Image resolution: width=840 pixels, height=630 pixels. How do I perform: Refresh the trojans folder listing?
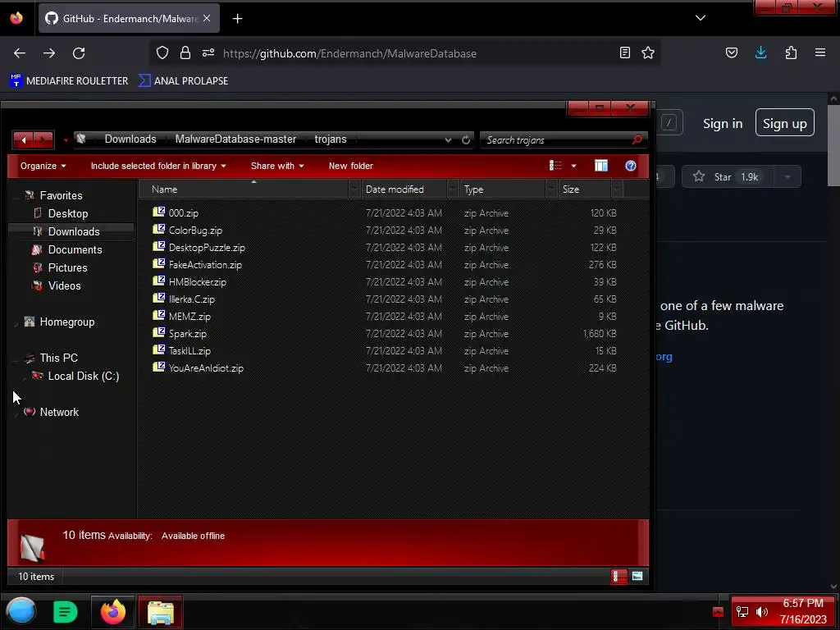466,139
